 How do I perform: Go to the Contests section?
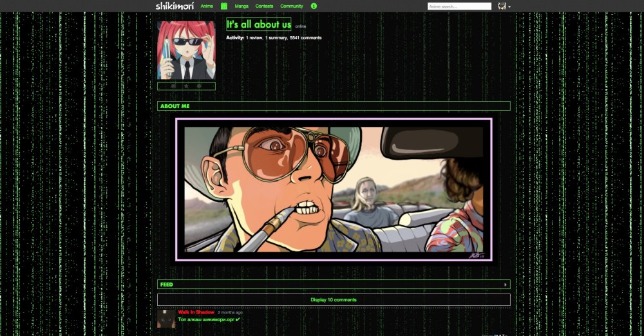tap(264, 6)
